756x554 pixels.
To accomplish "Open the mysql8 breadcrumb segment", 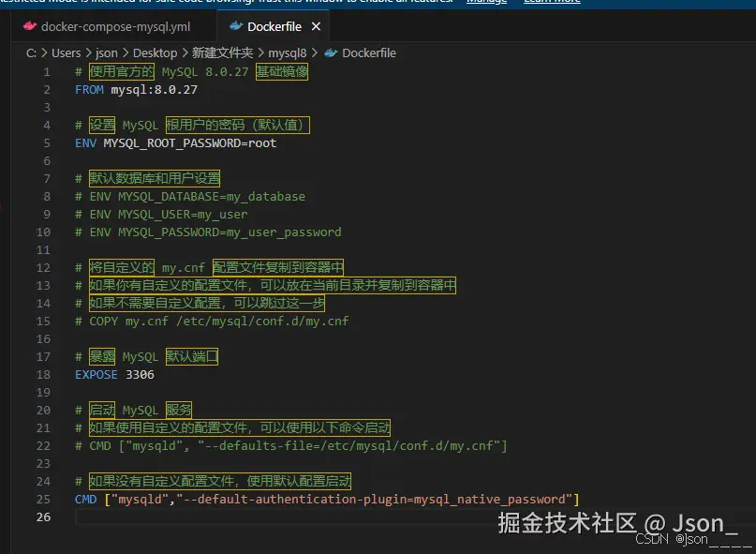I will 288,53.
